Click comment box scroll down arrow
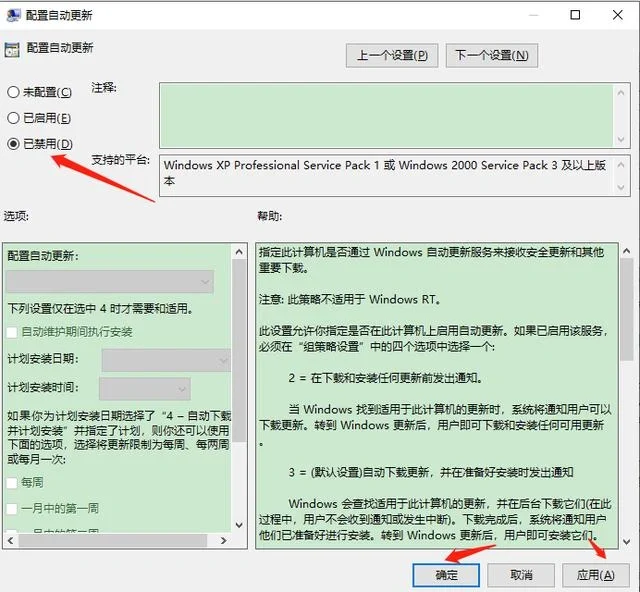The height and width of the screenshot is (592, 640). tap(621, 140)
